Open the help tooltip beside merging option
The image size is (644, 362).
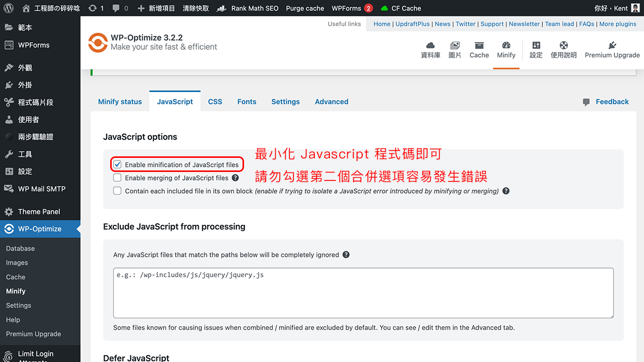[235, 177]
